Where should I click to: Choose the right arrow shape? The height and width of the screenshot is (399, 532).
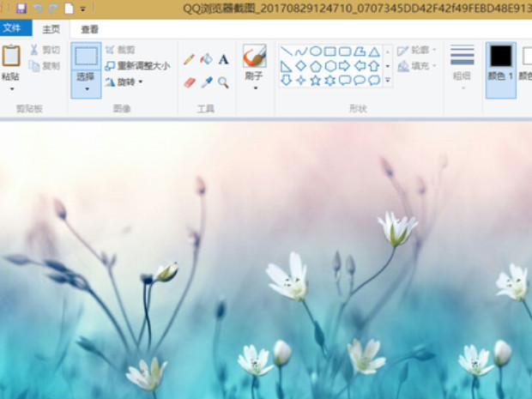[345, 66]
